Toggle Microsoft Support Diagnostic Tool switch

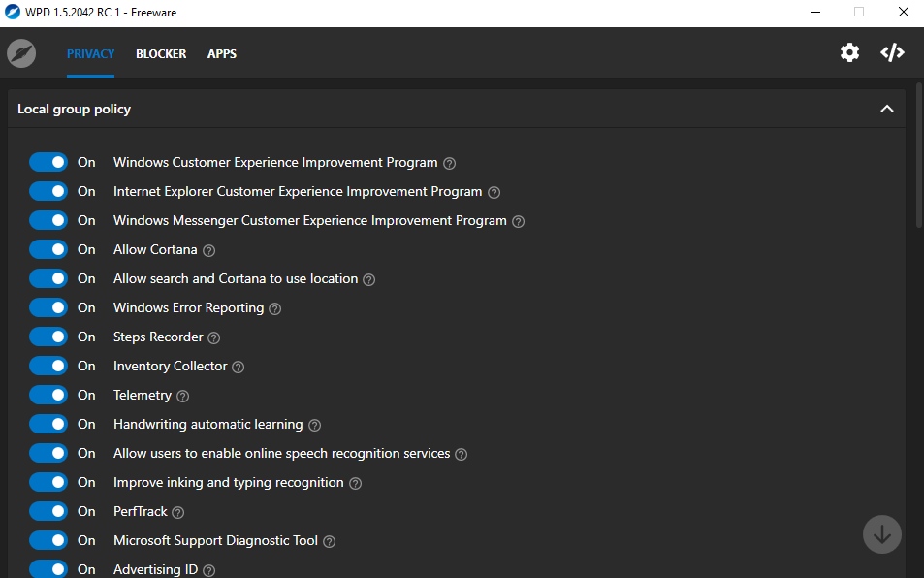coord(48,540)
